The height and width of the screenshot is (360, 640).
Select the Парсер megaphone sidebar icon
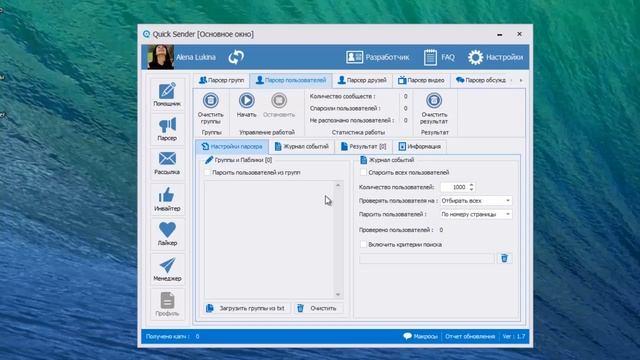tap(167, 125)
